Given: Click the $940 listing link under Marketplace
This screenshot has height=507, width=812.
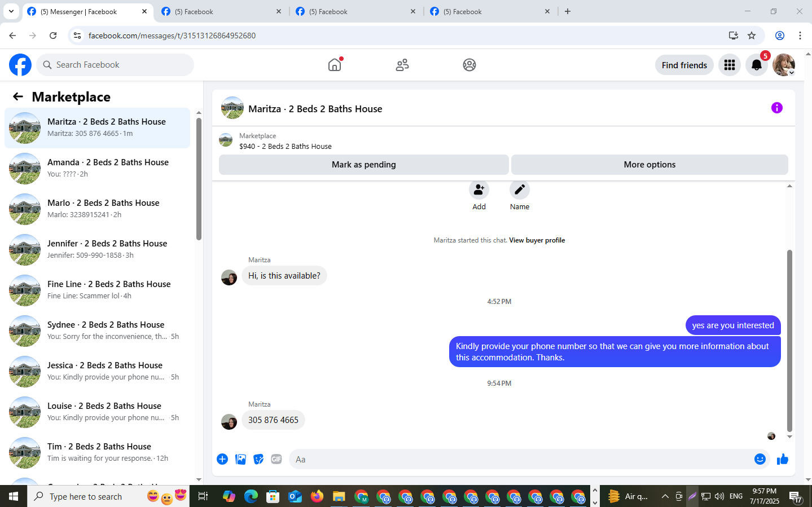Looking at the screenshot, I should coord(286,146).
